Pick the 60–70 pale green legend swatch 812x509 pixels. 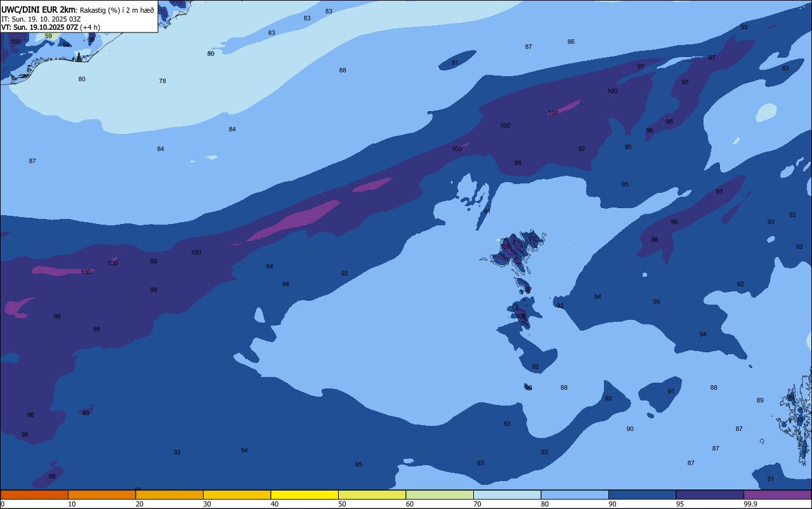[x=440, y=494]
